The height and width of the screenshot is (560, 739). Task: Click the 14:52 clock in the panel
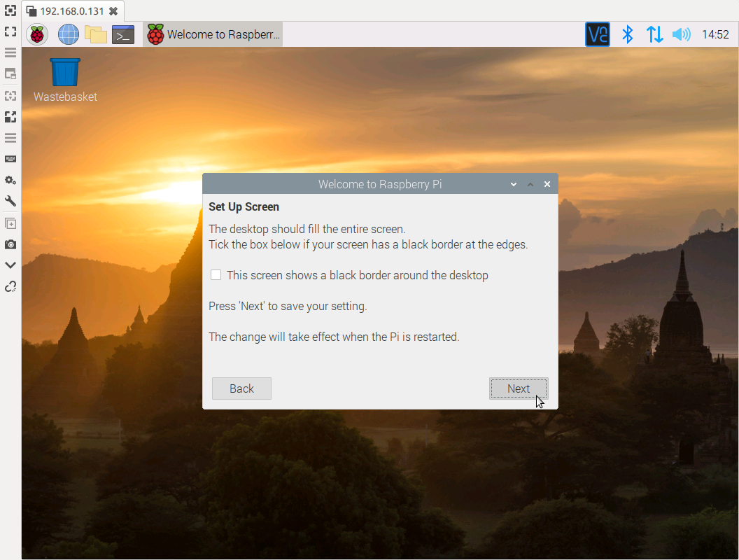click(715, 34)
